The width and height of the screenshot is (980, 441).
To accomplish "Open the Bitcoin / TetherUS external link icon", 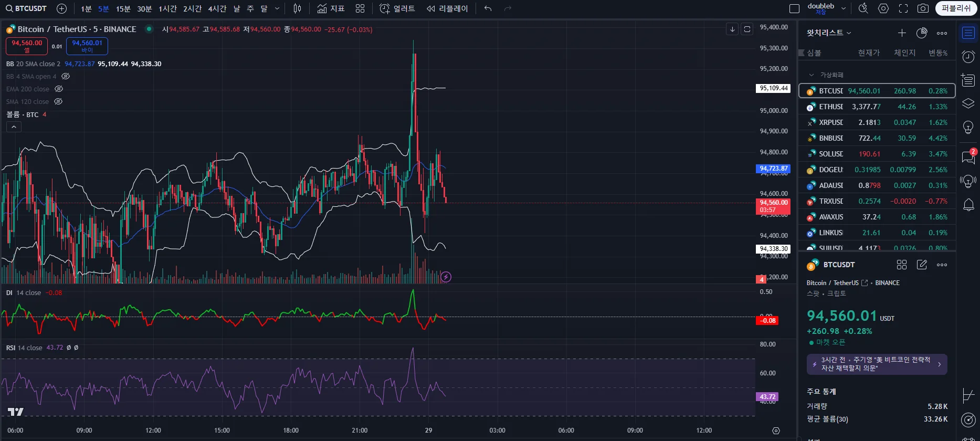I will [865, 283].
